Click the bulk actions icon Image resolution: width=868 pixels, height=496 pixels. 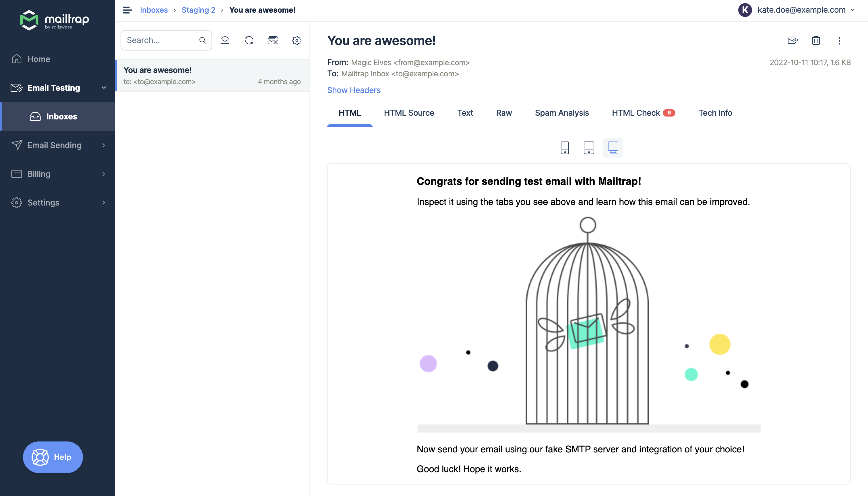coord(272,40)
